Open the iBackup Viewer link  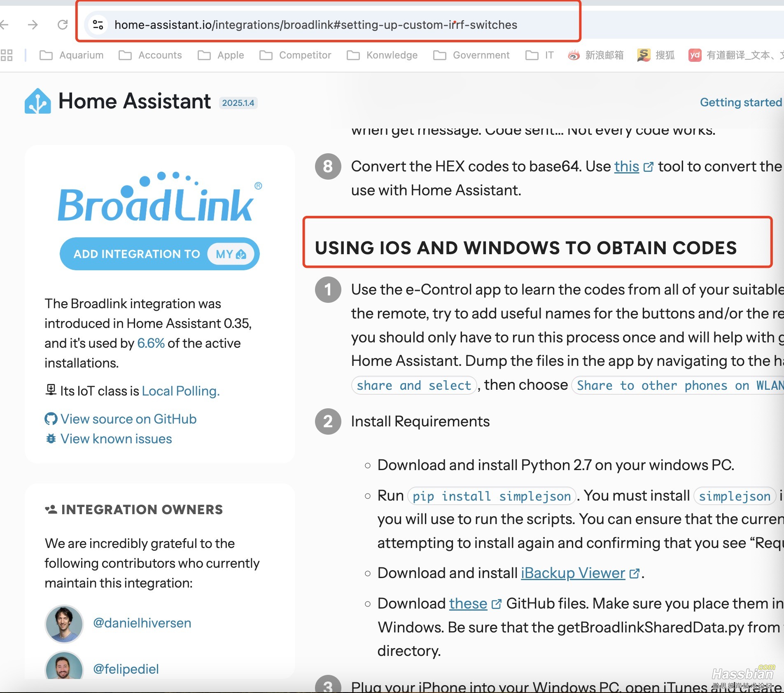[573, 573]
